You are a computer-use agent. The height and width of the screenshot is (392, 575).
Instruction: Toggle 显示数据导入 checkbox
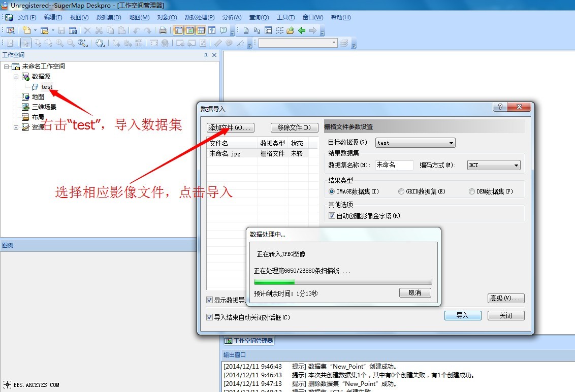point(209,300)
